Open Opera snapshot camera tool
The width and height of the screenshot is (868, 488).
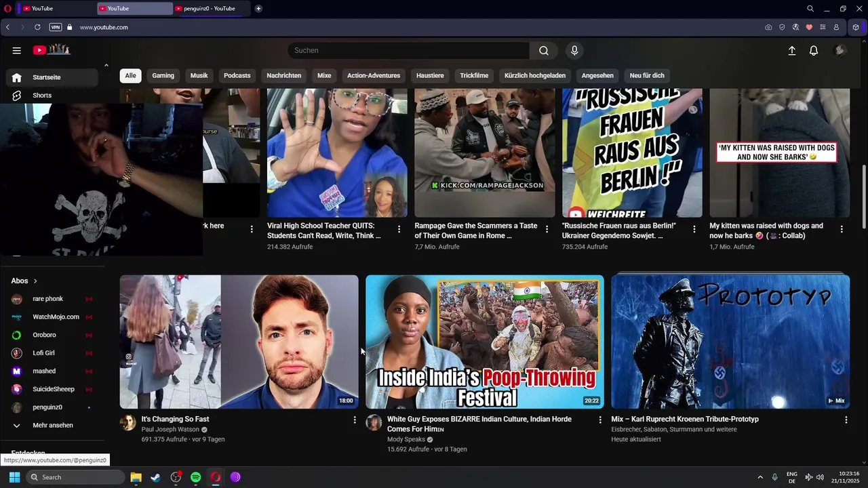point(768,27)
